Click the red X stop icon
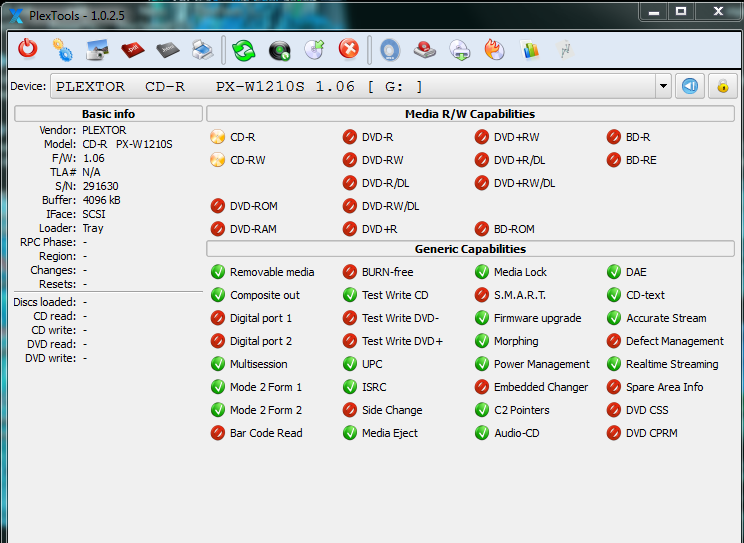The width and height of the screenshot is (744, 543). pos(349,49)
